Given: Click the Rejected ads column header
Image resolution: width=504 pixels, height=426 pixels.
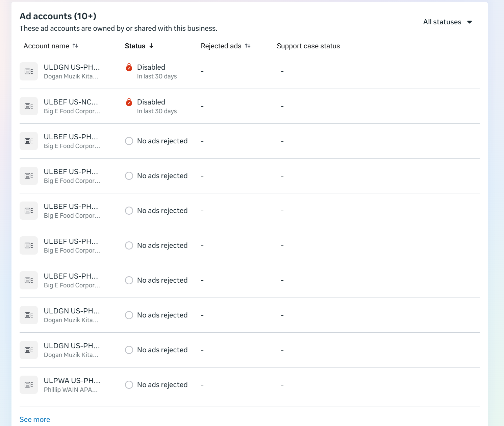Looking at the screenshot, I should click(x=221, y=46).
